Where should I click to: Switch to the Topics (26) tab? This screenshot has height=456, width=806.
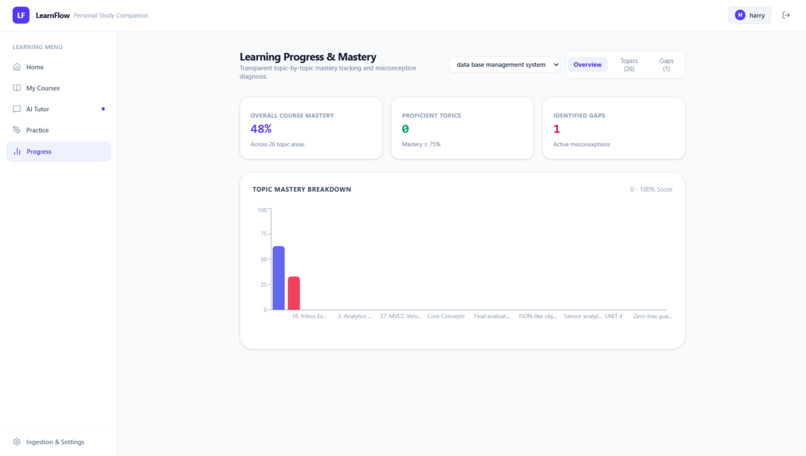pos(629,65)
